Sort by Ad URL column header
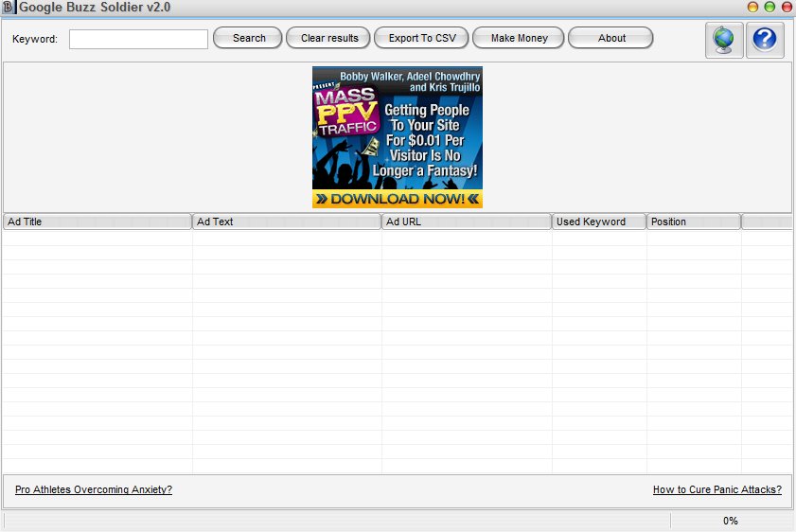 (x=467, y=222)
